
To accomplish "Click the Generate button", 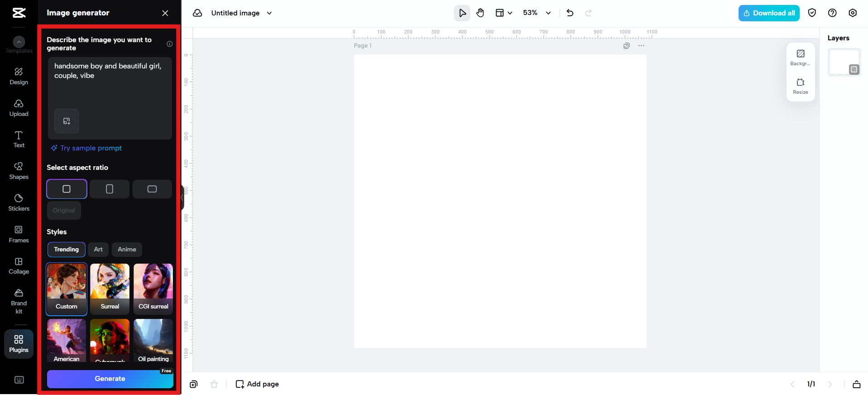I will (x=110, y=379).
